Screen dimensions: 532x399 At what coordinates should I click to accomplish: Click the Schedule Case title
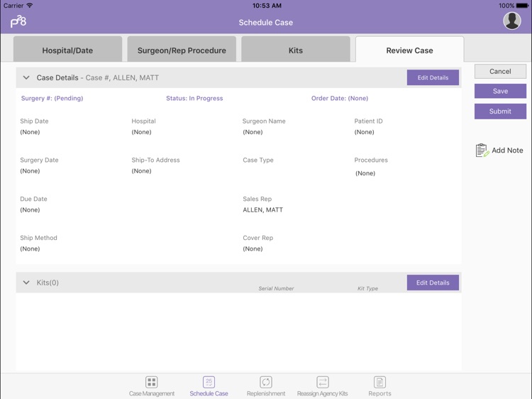click(x=266, y=23)
